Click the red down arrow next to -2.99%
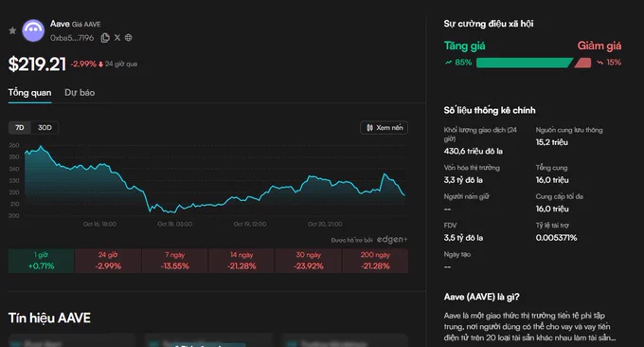Viewport: 644px width, 347px height. [x=100, y=64]
